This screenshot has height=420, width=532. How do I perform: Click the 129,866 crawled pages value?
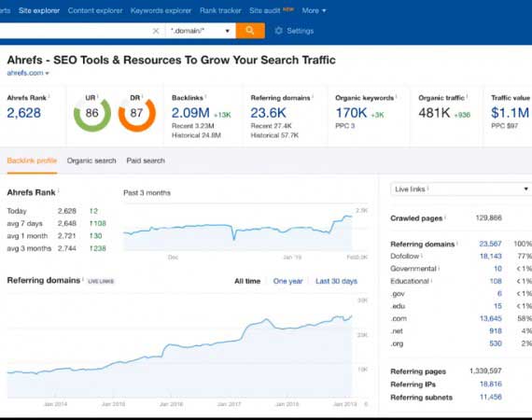click(488, 217)
